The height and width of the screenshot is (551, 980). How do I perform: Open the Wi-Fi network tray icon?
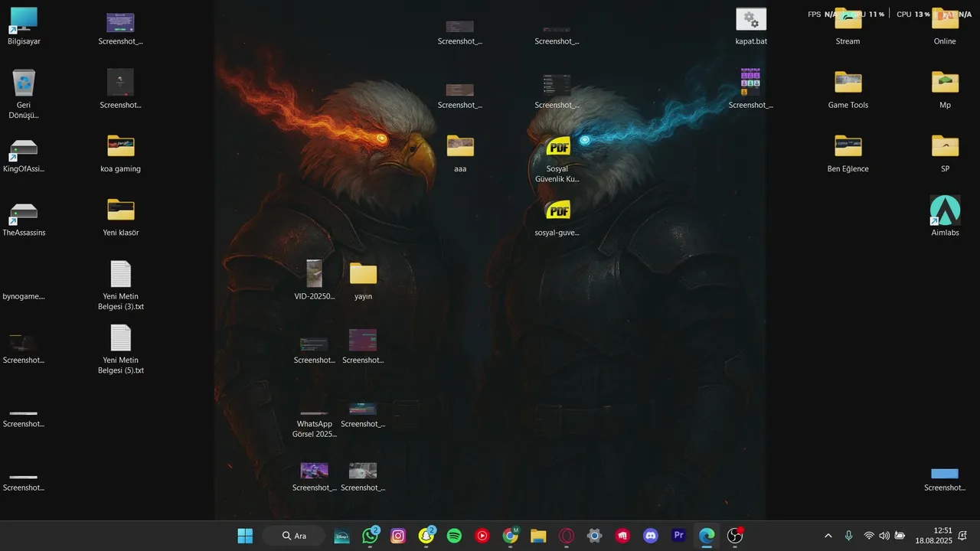tap(869, 536)
